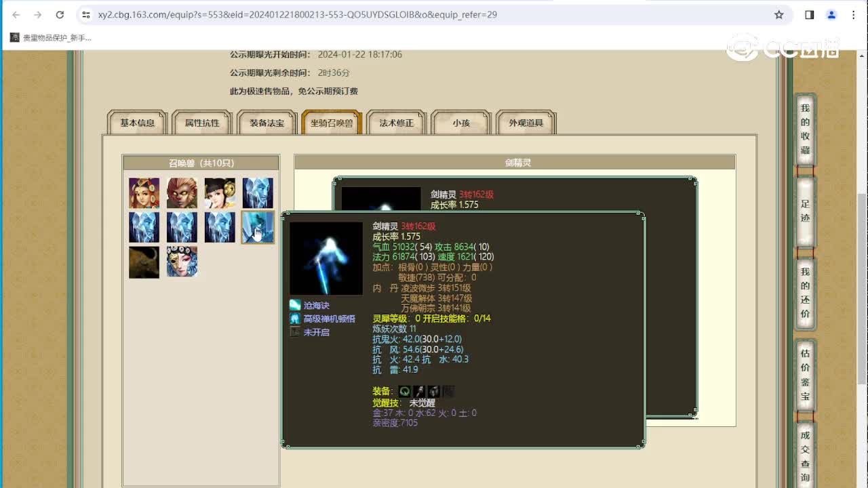Click the 沧海诀 skill icon

[295, 306]
